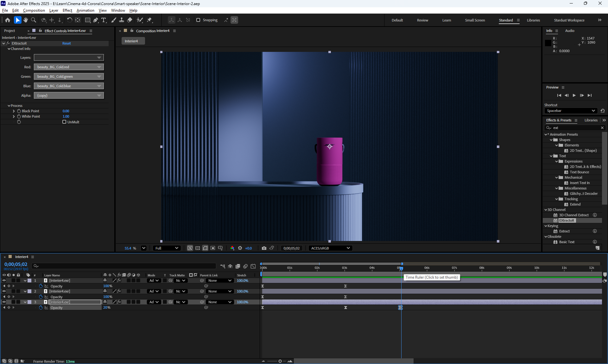Select the Puppet Pin tool

point(149,20)
